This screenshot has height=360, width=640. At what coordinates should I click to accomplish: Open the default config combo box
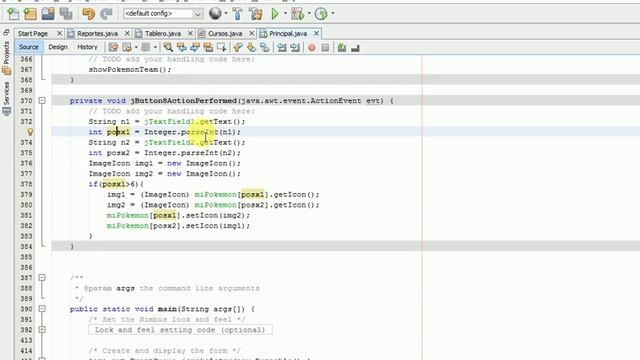point(163,13)
